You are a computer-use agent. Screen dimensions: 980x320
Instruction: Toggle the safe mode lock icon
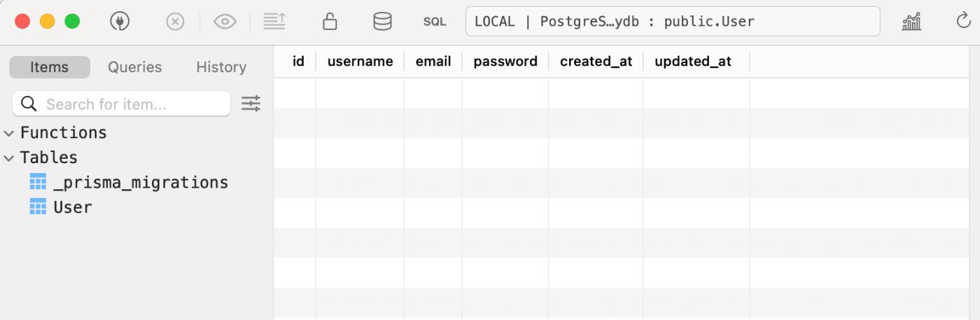click(x=330, y=22)
